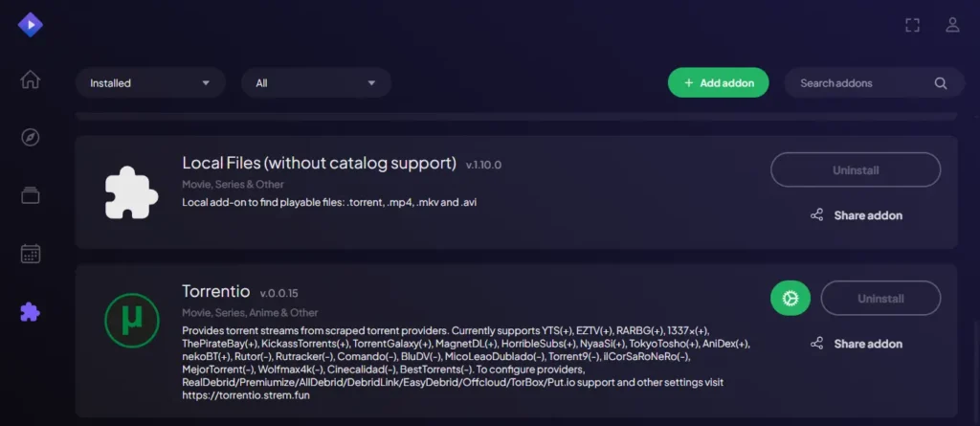This screenshot has width=980, height=426.
Task: Select the Addons puzzle icon in sidebar
Action: point(31,311)
